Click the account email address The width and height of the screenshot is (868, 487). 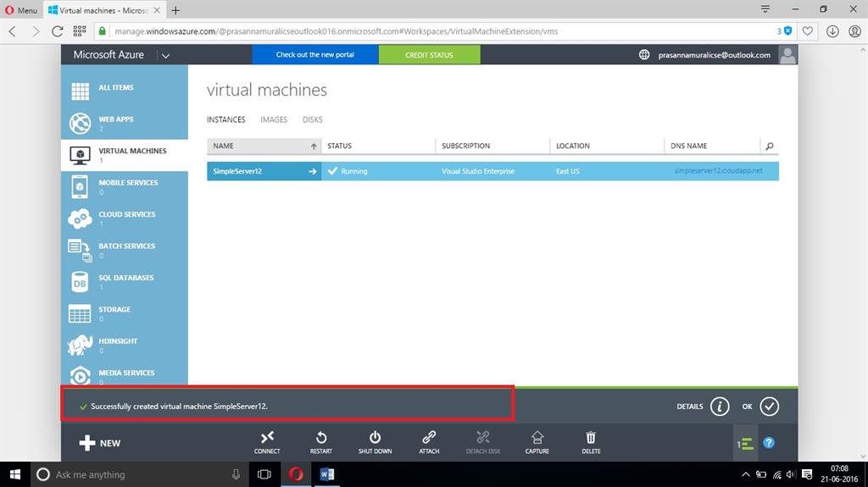coord(714,55)
